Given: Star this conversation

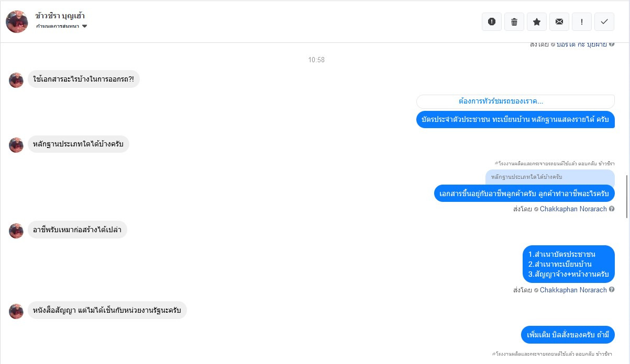Looking at the screenshot, I should pyautogui.click(x=537, y=21).
